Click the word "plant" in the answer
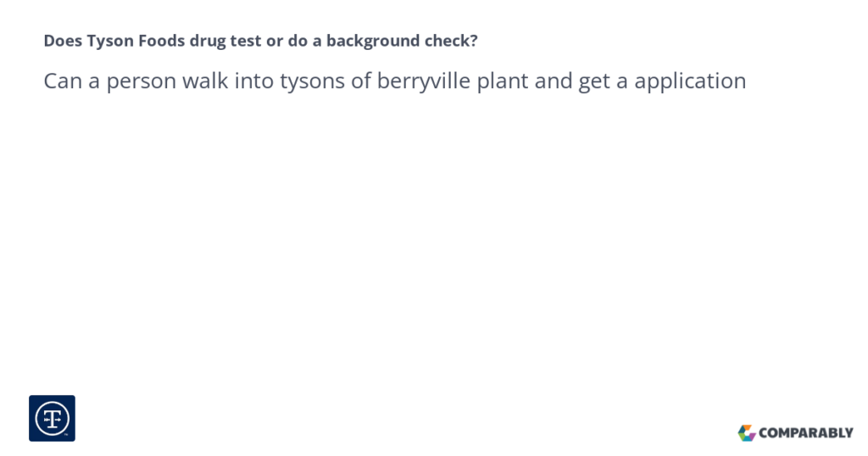 pos(502,81)
